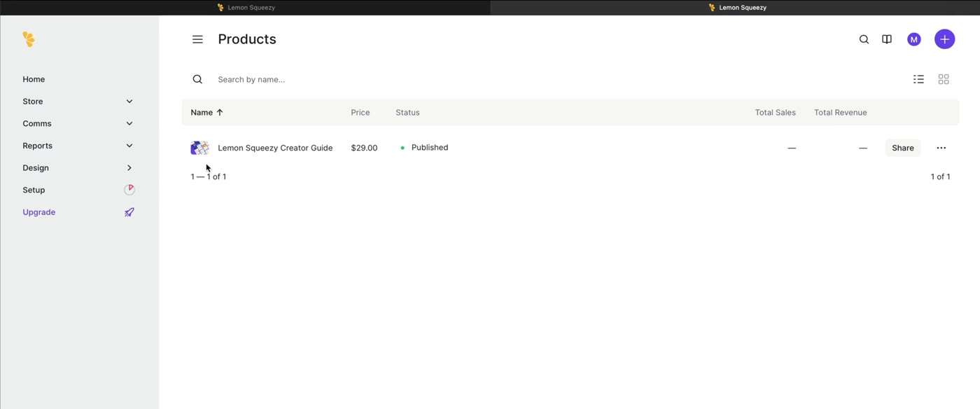980x409 pixels.
Task: Click the Setup progress circle icon
Action: [129, 190]
